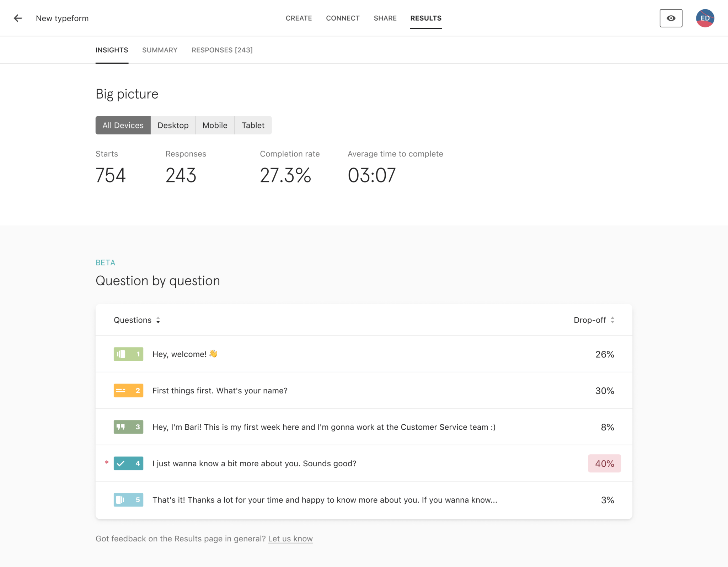
Task: Sort the Questions column
Action: (x=158, y=320)
